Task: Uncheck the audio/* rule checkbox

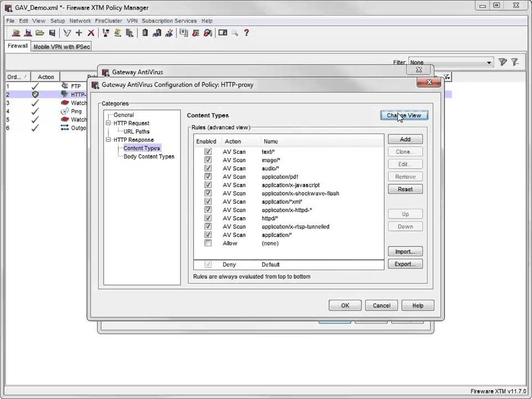Action: point(208,168)
